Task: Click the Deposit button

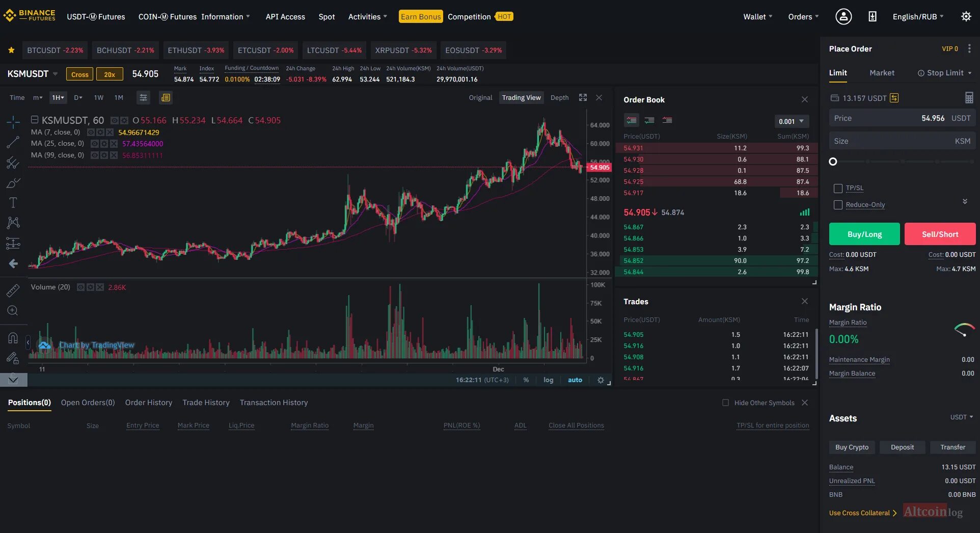Action: 902,447
